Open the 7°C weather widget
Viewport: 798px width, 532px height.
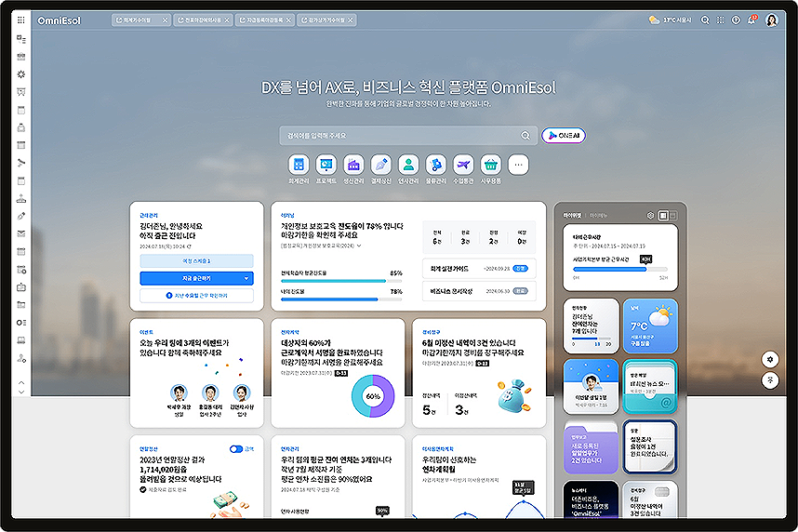[650, 326]
